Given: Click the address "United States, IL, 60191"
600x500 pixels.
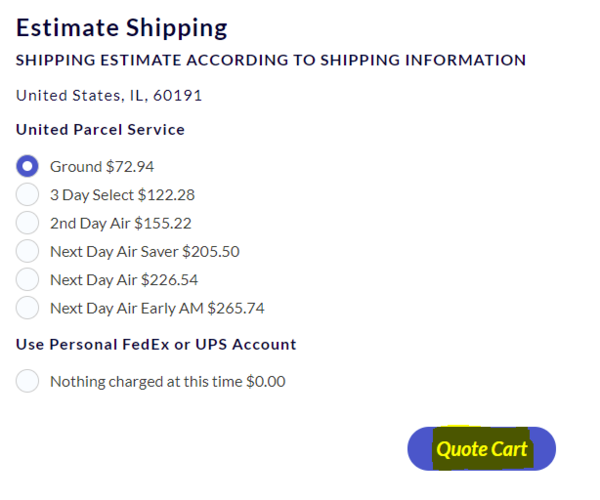Looking at the screenshot, I should coord(110,96).
